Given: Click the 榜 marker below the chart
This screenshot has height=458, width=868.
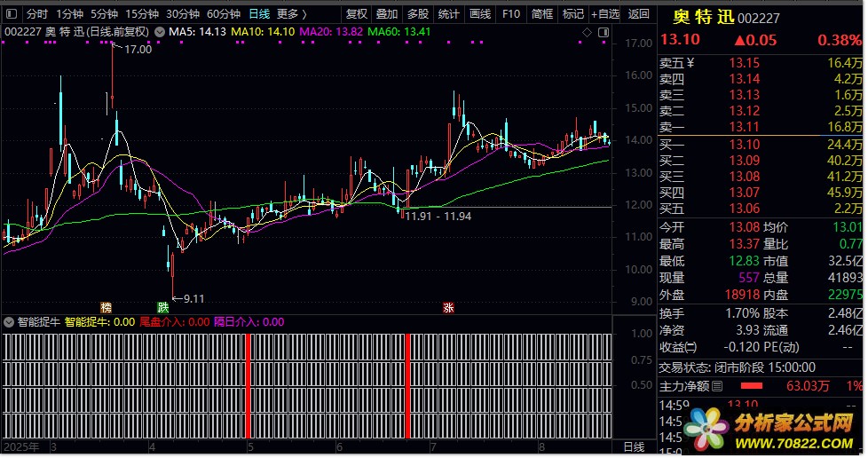Looking at the screenshot, I should click(x=107, y=307).
